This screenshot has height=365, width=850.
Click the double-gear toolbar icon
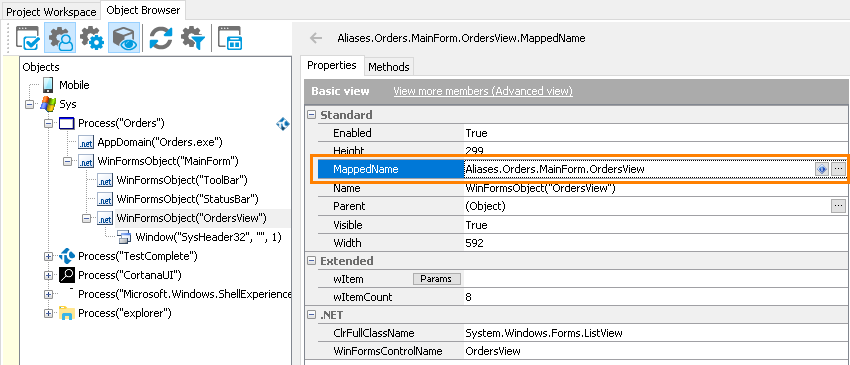point(92,38)
